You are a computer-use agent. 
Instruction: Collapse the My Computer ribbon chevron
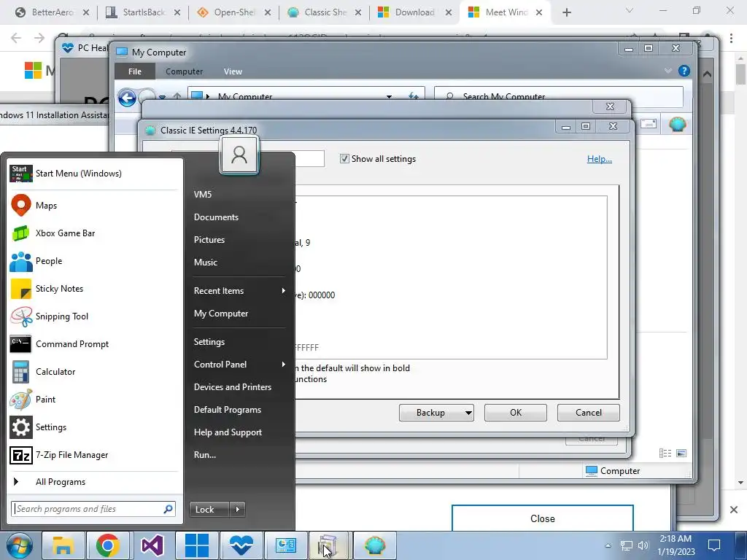(x=668, y=71)
